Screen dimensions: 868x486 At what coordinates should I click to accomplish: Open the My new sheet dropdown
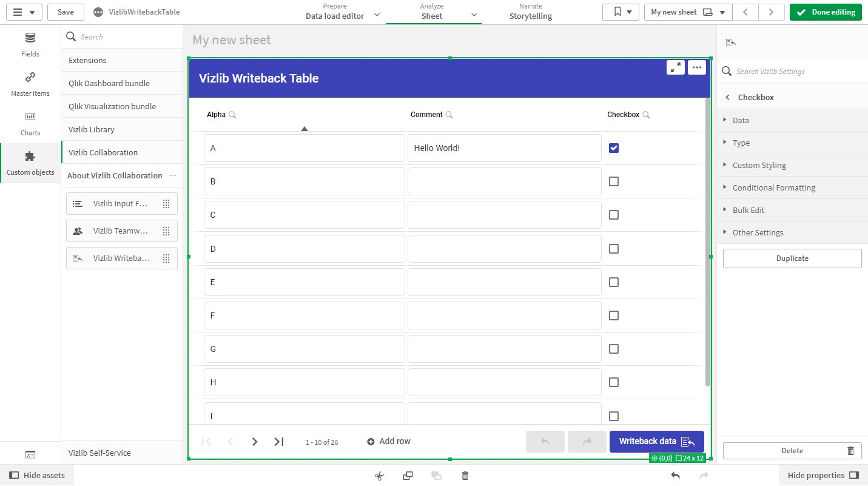point(688,12)
